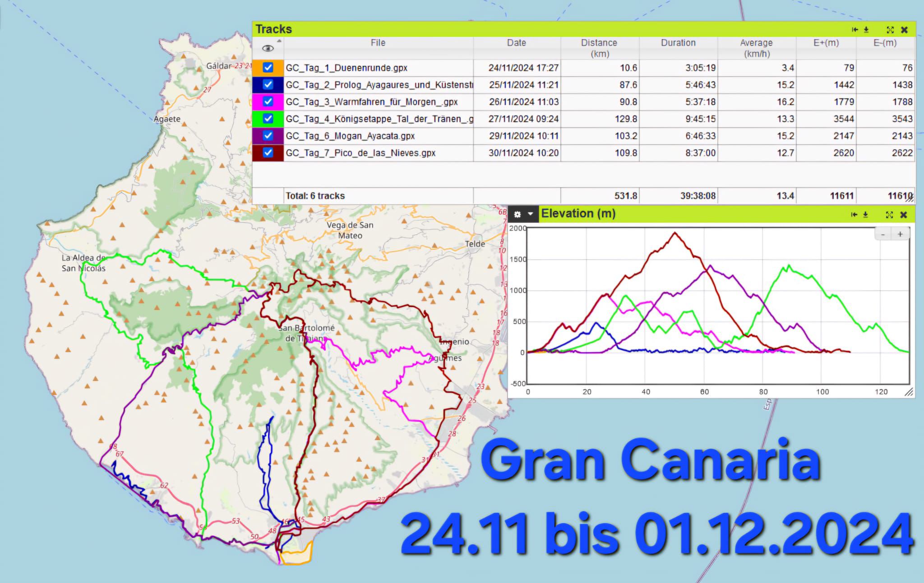Viewport: 924px width, 583px height.
Task: Zoom in elevation chart with plus
Action: 900,234
